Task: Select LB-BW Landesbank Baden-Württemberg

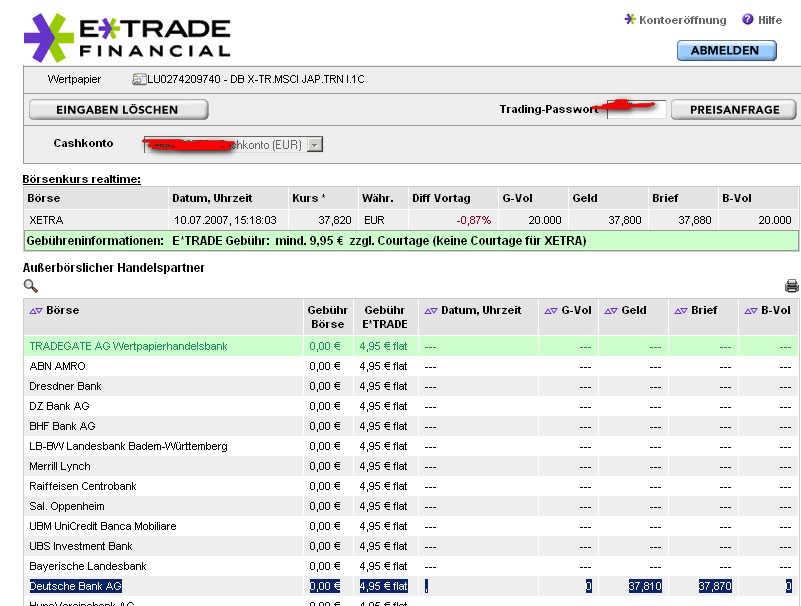Action: point(128,446)
